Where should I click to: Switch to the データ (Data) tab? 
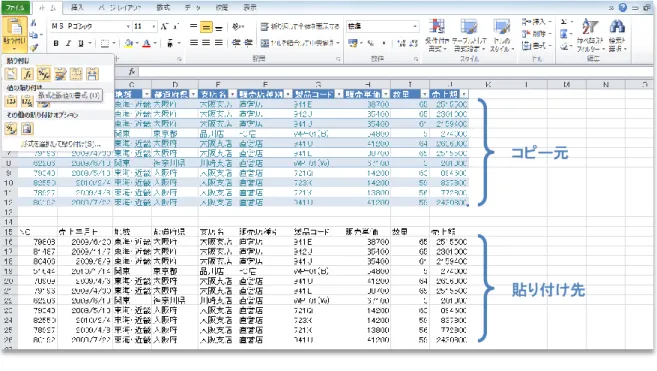pyautogui.click(x=193, y=8)
